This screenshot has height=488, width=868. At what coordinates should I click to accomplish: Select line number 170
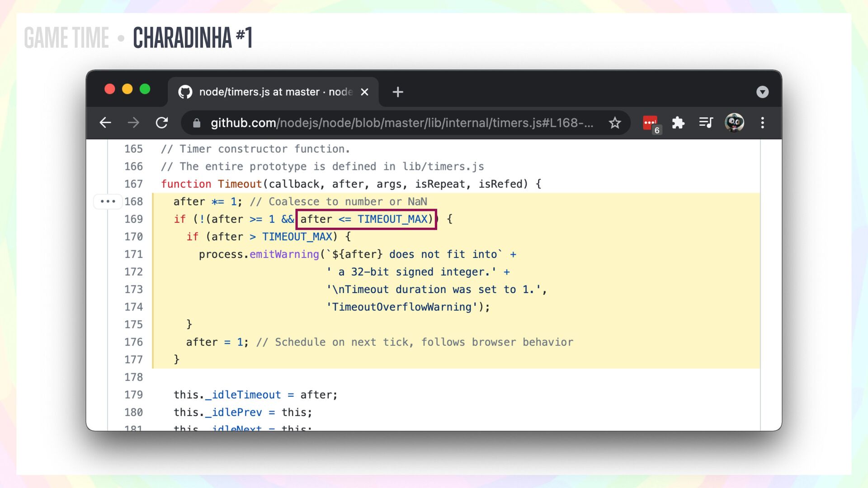pyautogui.click(x=133, y=237)
